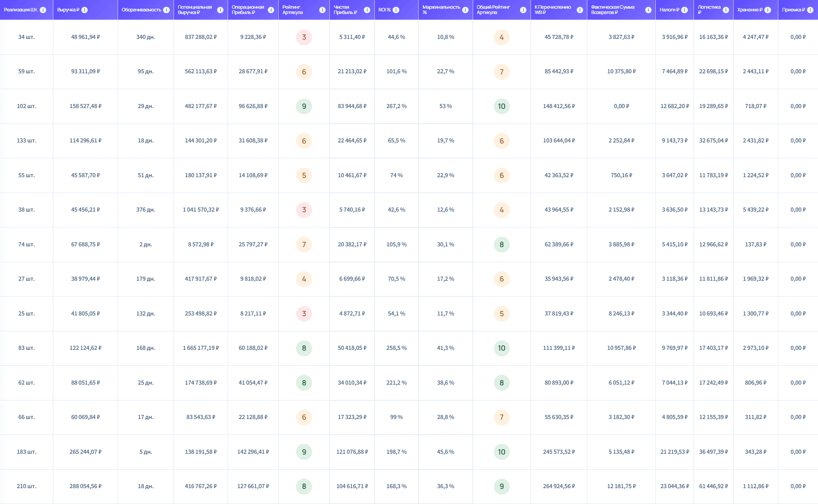Screen dimensions: 818x504
Task: Click info icon next to ROI %
Action: [396, 10]
